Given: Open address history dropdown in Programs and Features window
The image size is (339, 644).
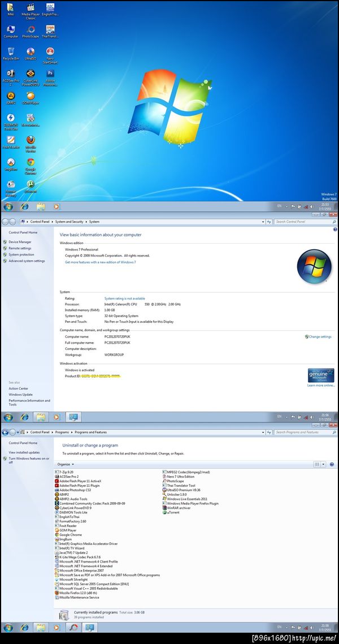Looking at the screenshot, I should pyautogui.click(x=263, y=432).
